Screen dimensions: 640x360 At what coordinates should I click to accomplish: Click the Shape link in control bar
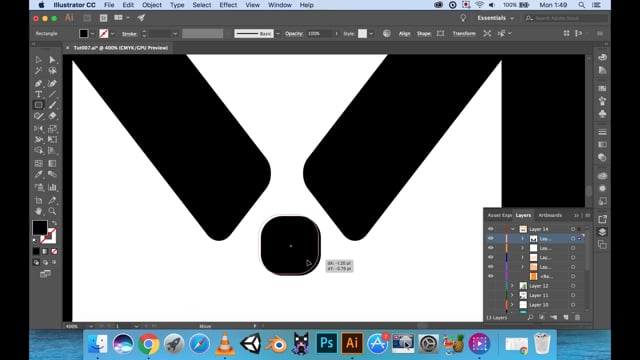click(423, 33)
